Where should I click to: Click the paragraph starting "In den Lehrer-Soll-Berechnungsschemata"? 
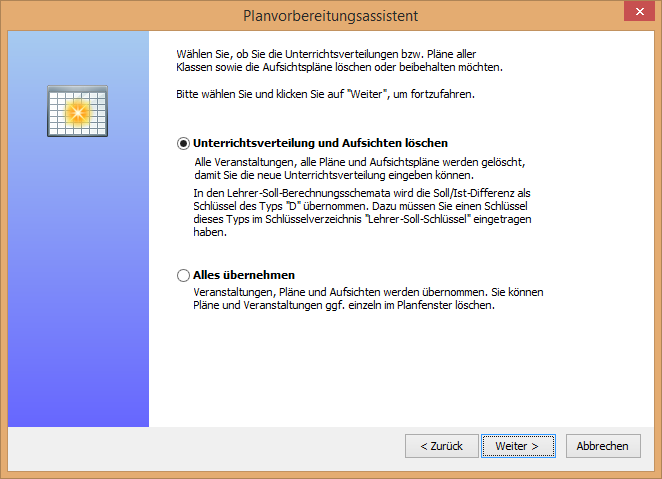pos(362,213)
